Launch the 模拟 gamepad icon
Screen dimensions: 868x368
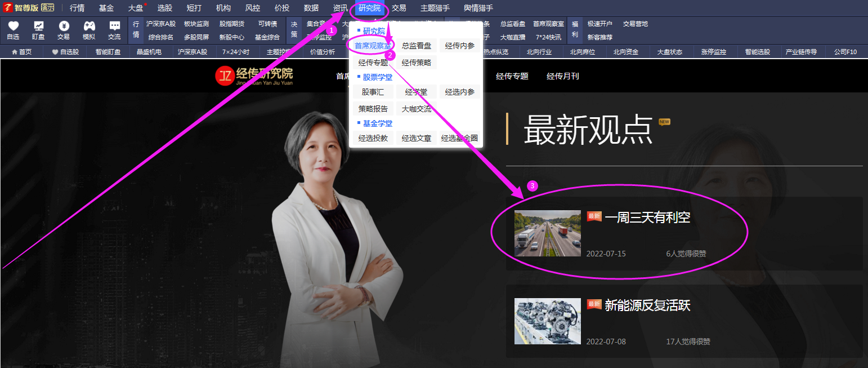pyautogui.click(x=89, y=30)
